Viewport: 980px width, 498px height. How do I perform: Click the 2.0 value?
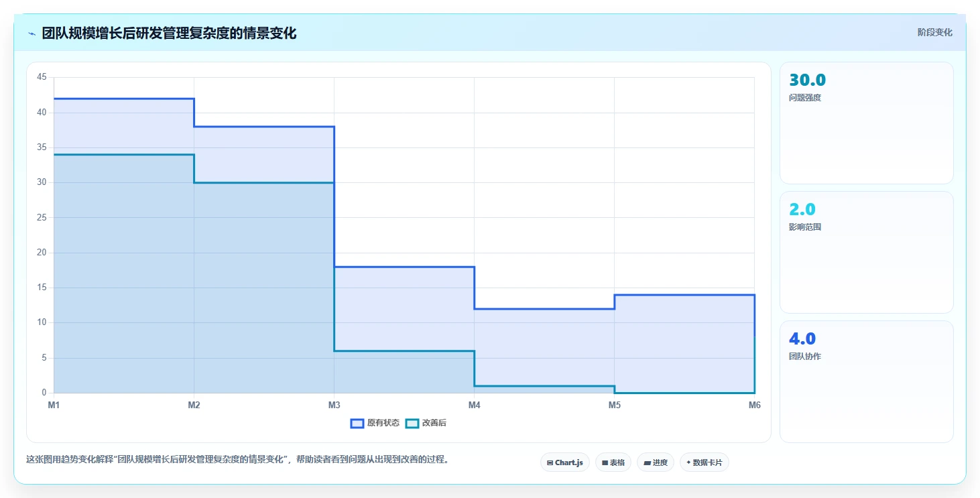(x=802, y=210)
